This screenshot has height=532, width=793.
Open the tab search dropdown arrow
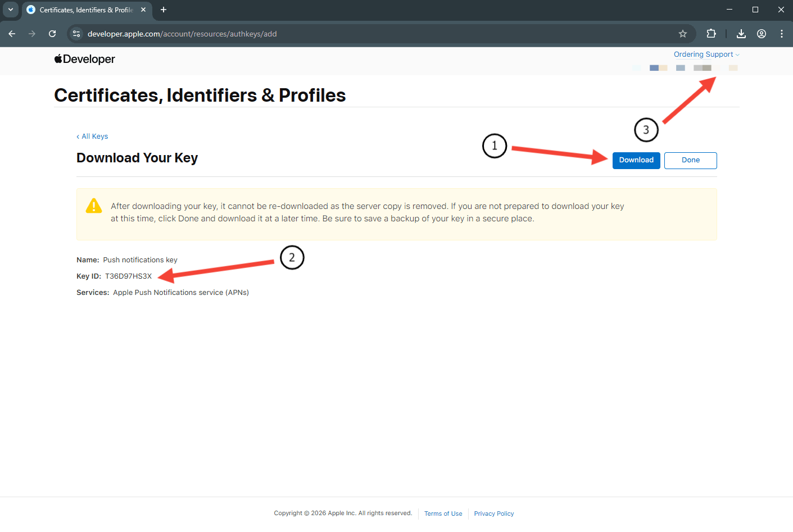coord(11,10)
